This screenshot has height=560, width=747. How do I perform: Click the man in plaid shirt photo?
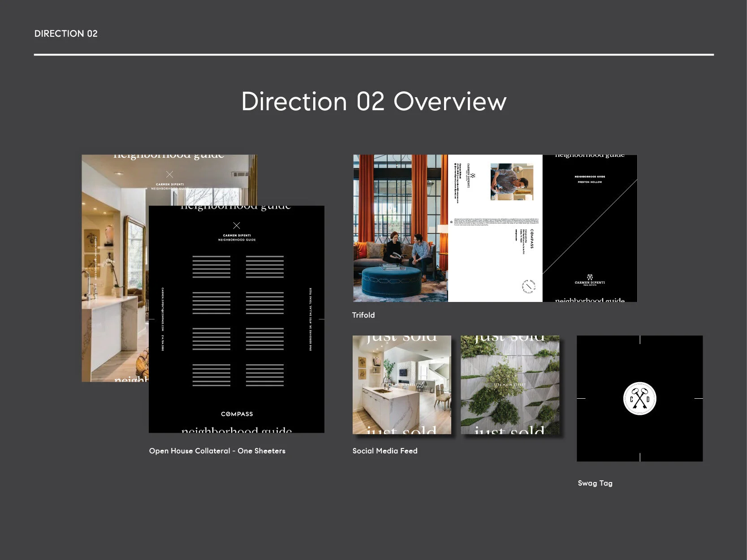click(512, 181)
